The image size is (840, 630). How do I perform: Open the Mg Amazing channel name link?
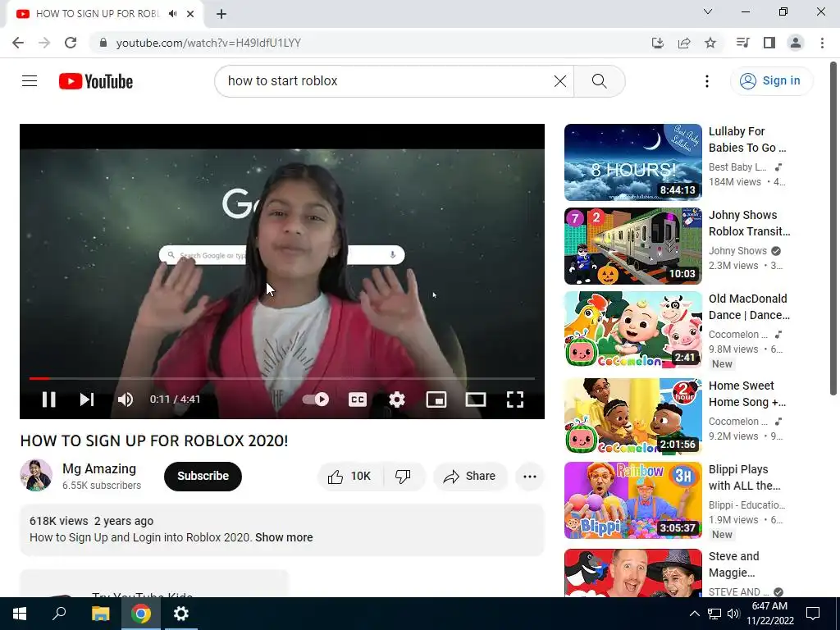click(x=99, y=468)
